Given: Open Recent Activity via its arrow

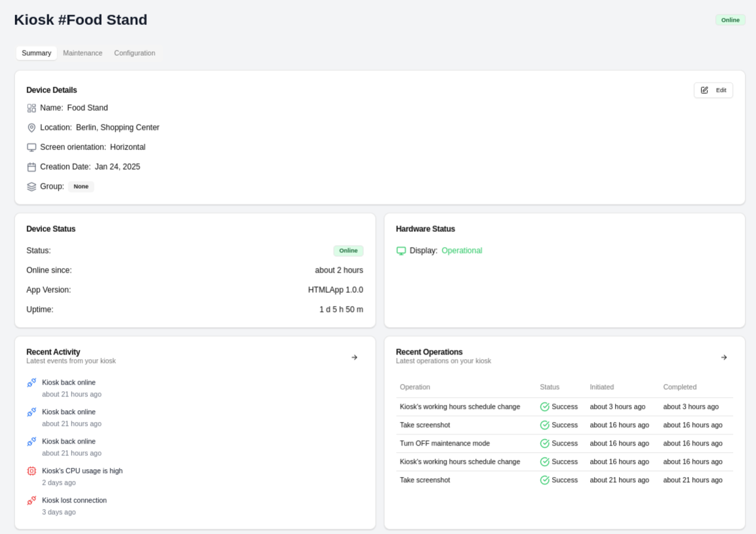Looking at the screenshot, I should pos(354,358).
